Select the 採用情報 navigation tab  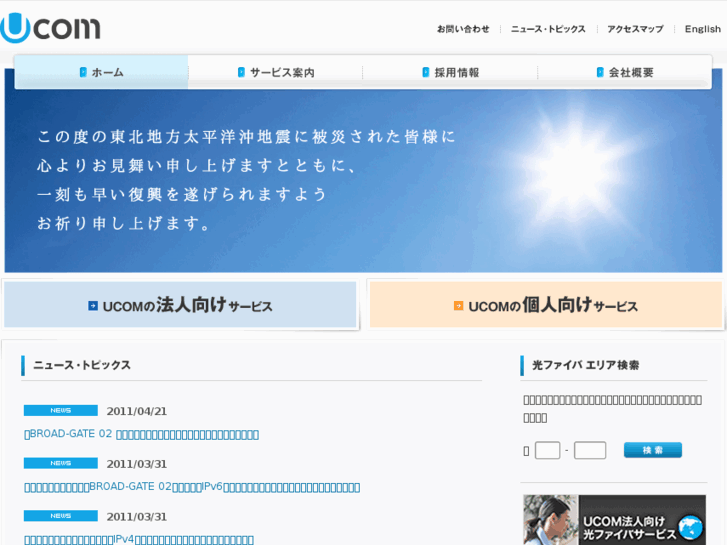click(x=450, y=72)
